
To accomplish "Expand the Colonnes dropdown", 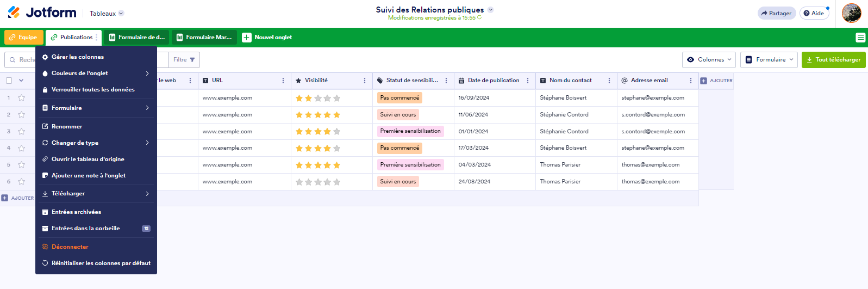I will pyautogui.click(x=710, y=60).
